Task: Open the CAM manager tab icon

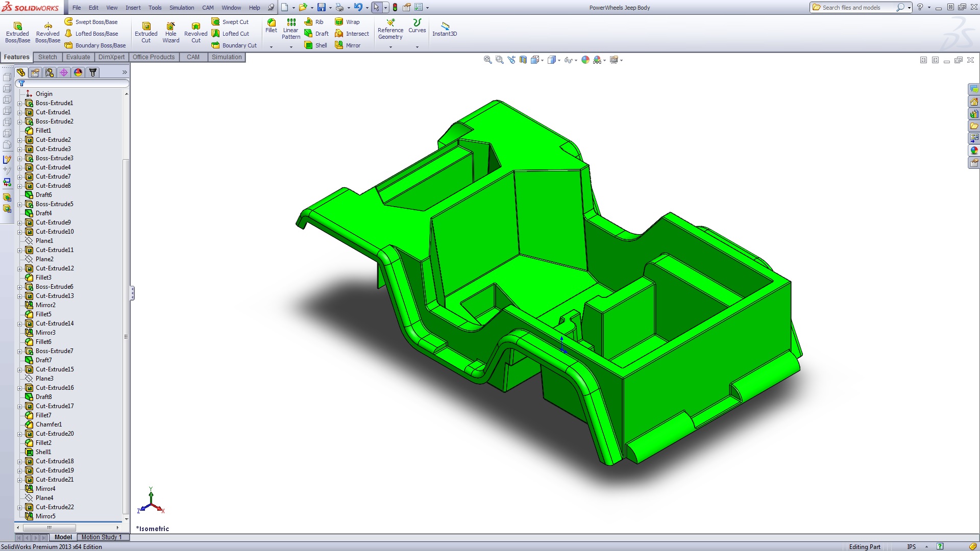Action: [x=92, y=72]
